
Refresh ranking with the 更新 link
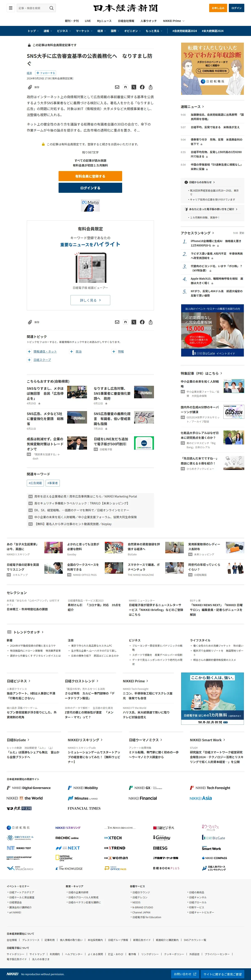242,233
